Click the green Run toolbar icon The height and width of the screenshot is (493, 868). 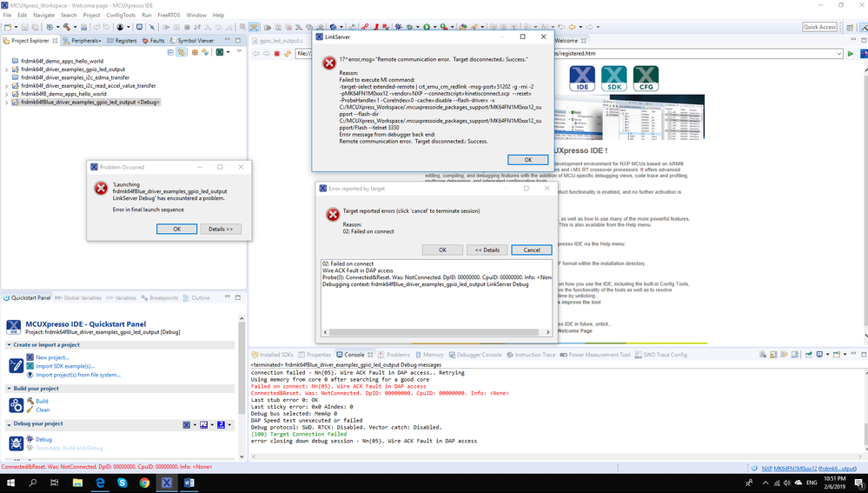coord(427,27)
